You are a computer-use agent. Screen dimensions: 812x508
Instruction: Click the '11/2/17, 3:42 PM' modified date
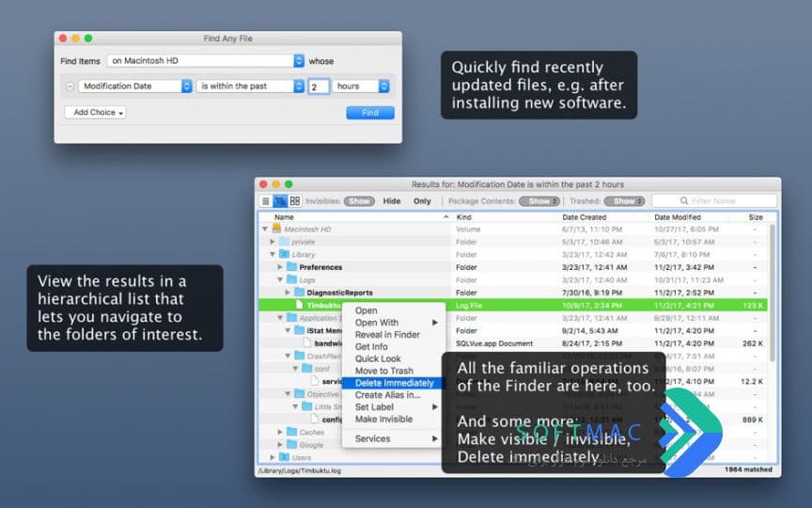click(x=683, y=267)
